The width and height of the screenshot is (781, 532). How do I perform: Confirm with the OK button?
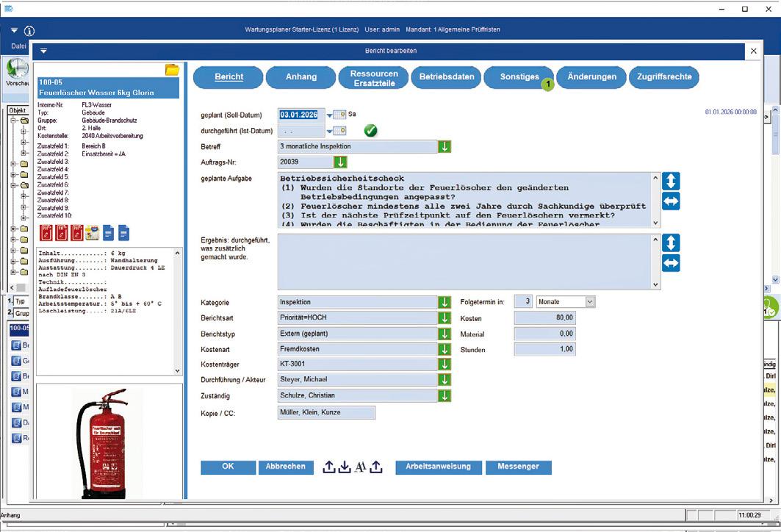(228, 467)
